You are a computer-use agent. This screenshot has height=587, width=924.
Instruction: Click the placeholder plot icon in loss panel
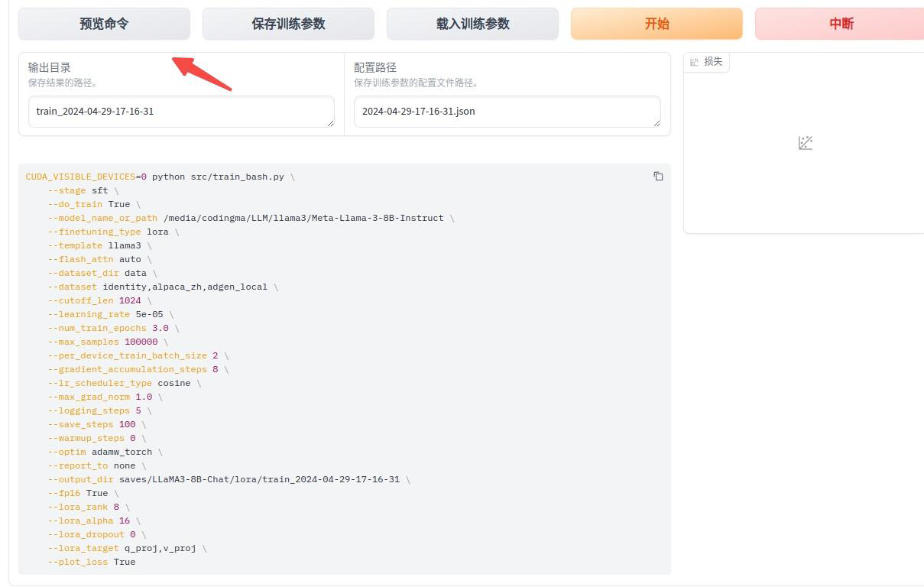(x=805, y=143)
